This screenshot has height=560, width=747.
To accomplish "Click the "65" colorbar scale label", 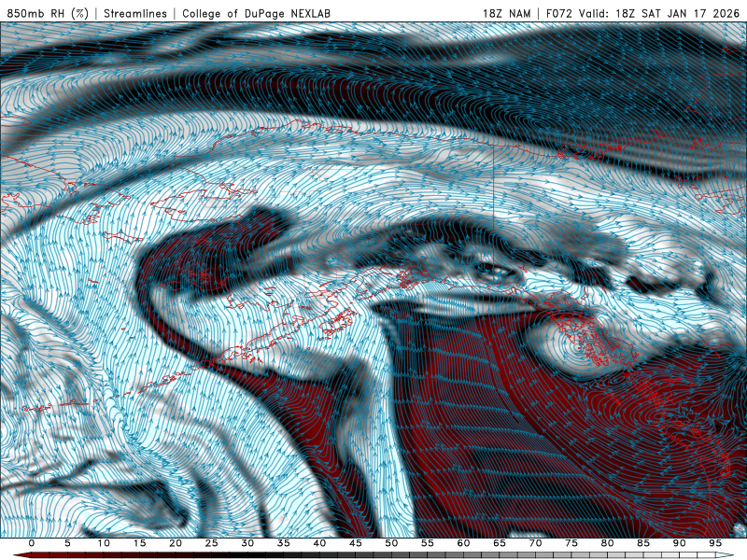I will [500, 543].
